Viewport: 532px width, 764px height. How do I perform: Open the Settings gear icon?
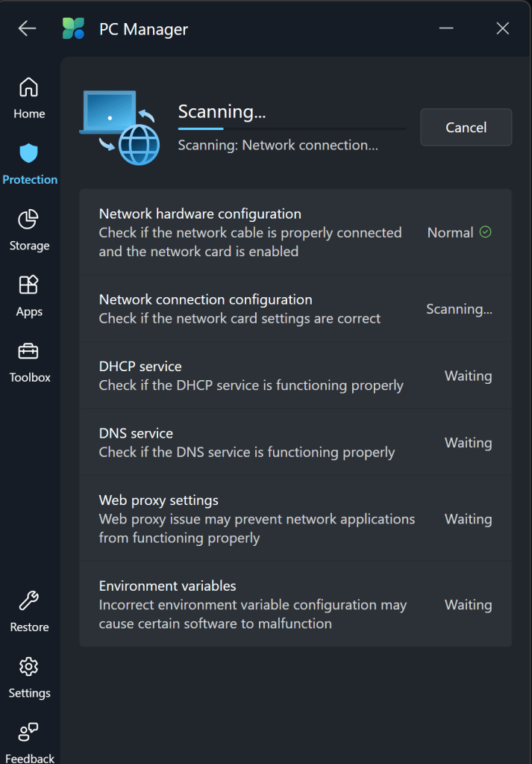pos(29,667)
